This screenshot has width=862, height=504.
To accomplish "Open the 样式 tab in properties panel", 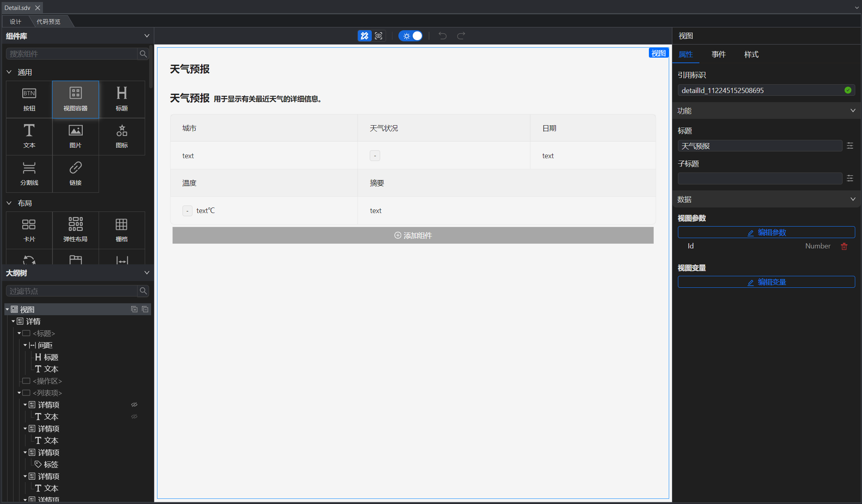I will (x=751, y=54).
